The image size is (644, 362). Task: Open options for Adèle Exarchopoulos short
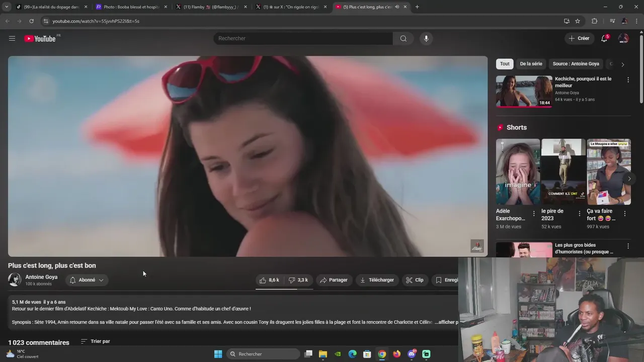[x=534, y=214]
